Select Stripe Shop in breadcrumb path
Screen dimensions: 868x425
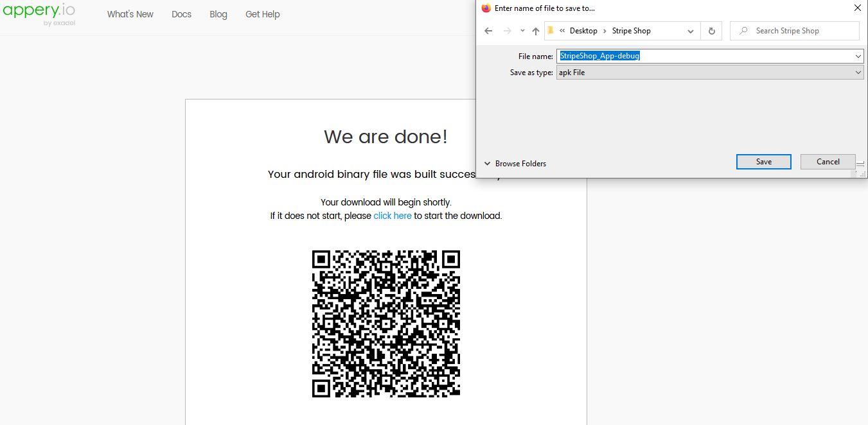point(631,31)
